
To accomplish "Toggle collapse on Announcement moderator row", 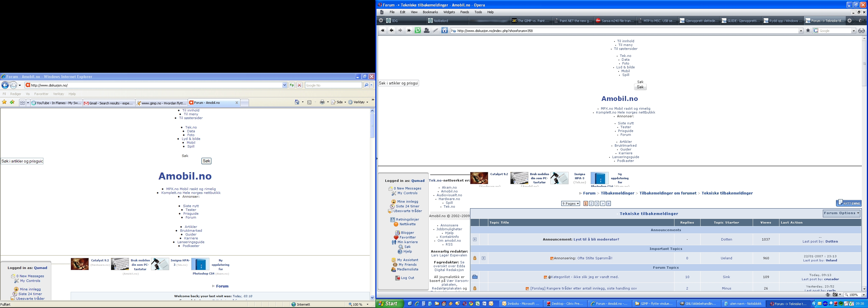I will (475, 240).
